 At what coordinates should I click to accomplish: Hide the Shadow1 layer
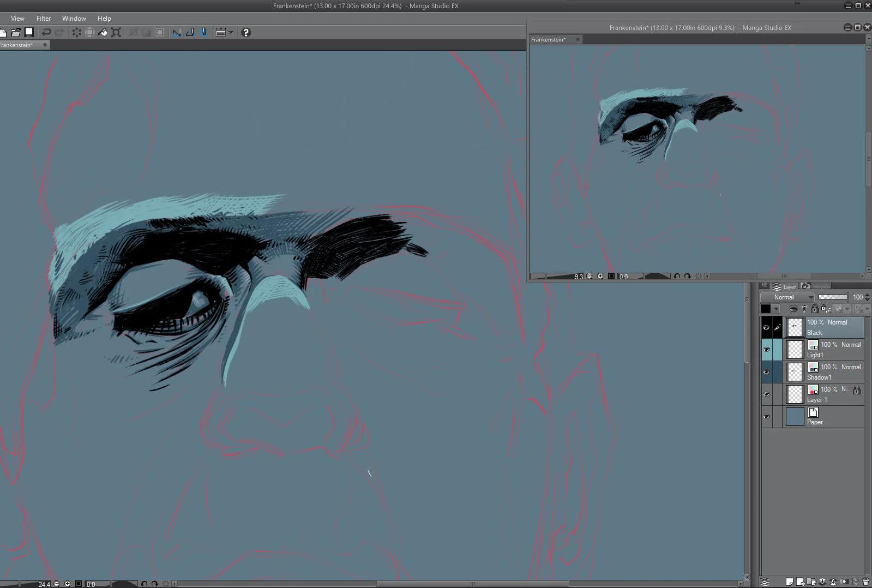[766, 372]
